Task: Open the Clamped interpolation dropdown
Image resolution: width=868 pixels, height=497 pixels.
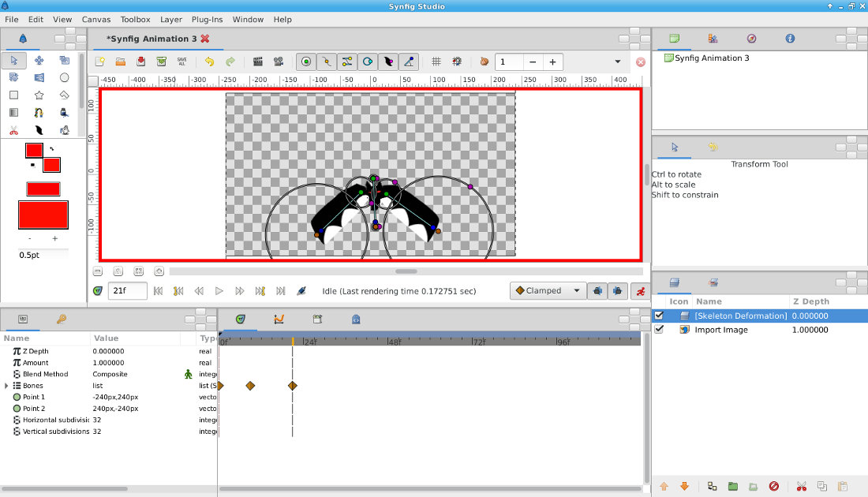Action: pyautogui.click(x=548, y=291)
